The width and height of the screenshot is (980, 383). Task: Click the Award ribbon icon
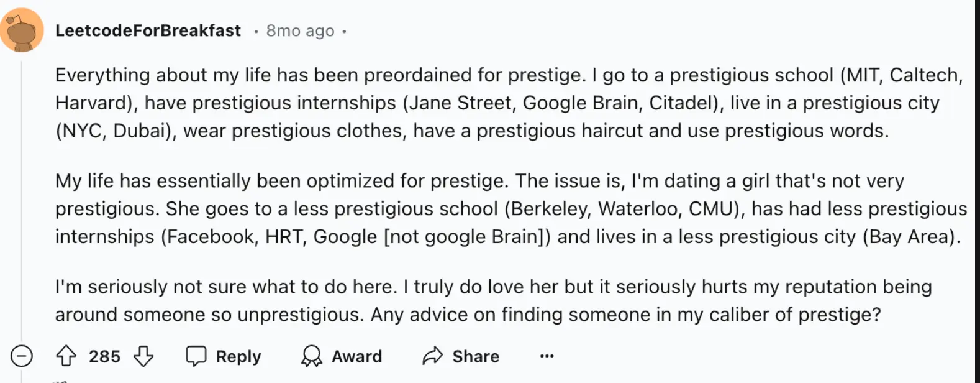[x=311, y=356]
